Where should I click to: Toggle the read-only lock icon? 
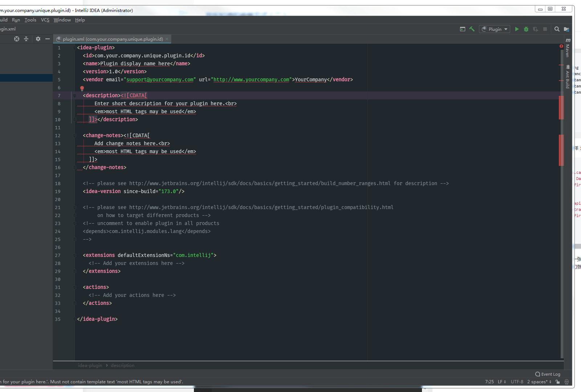557,382
